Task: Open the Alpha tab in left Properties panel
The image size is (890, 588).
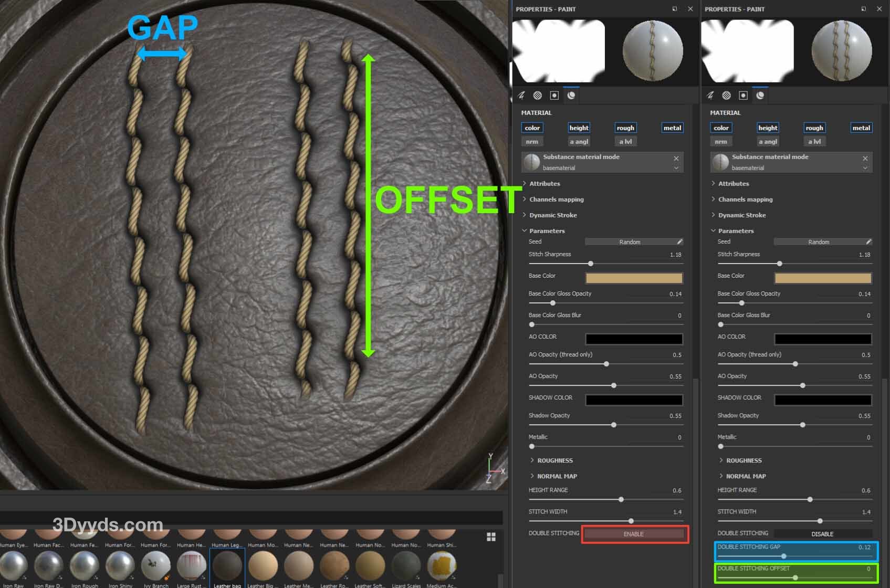Action: (x=538, y=95)
